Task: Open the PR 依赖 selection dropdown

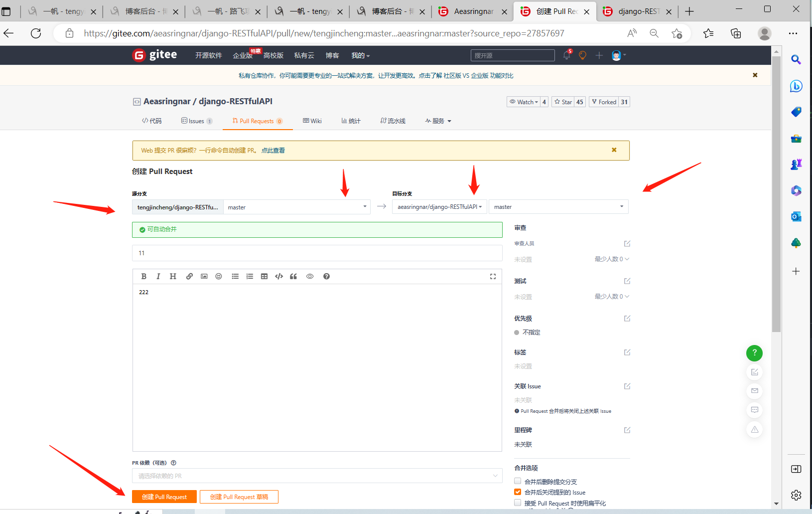Action: [x=317, y=476]
